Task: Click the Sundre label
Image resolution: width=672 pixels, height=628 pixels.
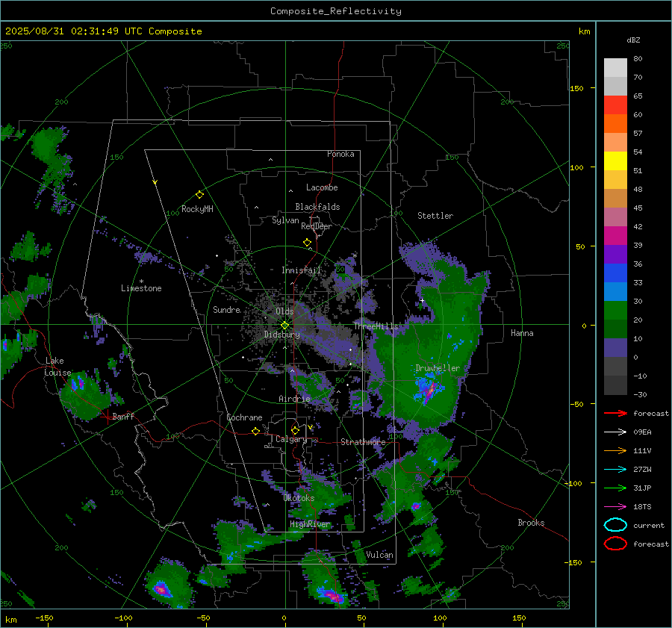Action: (x=226, y=310)
